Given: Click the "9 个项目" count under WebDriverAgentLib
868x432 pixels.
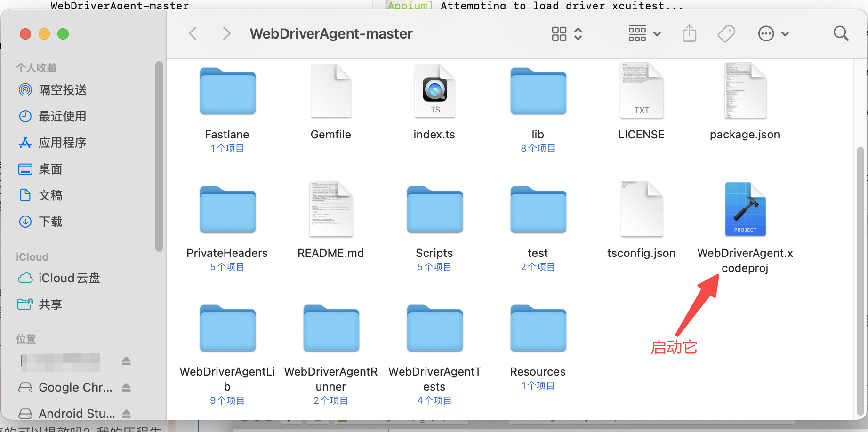Looking at the screenshot, I should tap(227, 401).
